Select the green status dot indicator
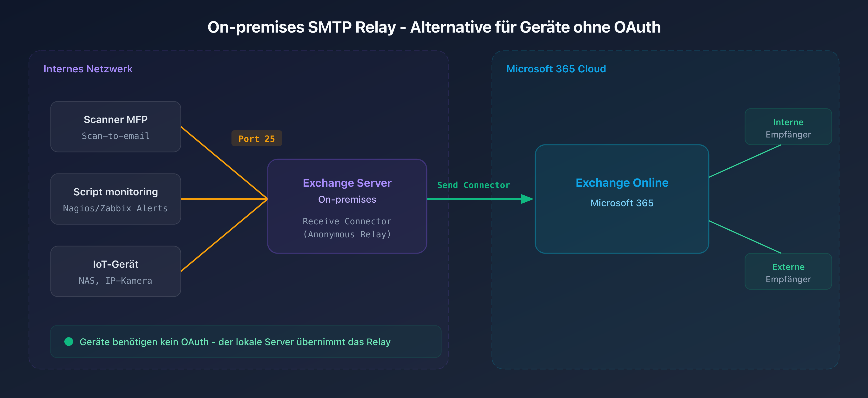868x398 pixels. pyautogui.click(x=68, y=341)
